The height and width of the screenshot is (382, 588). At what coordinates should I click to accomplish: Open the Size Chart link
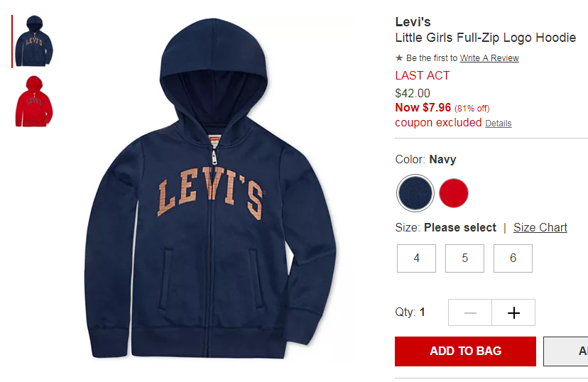(x=540, y=227)
